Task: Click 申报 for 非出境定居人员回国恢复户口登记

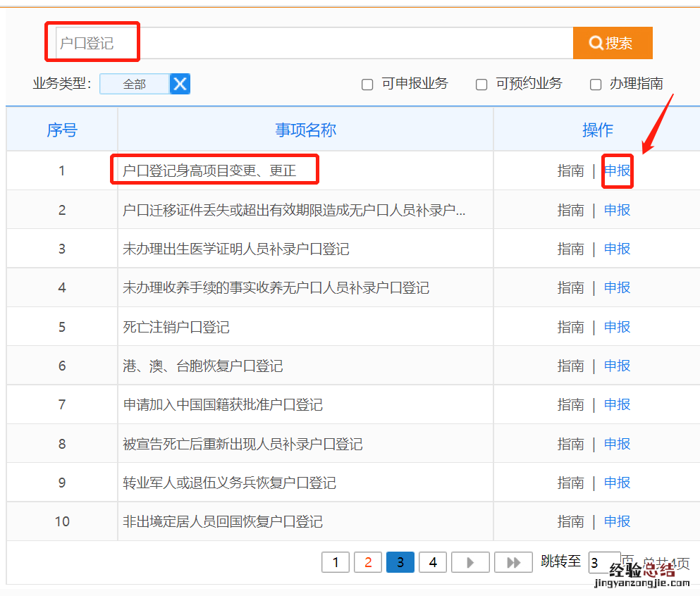Action: (x=617, y=521)
